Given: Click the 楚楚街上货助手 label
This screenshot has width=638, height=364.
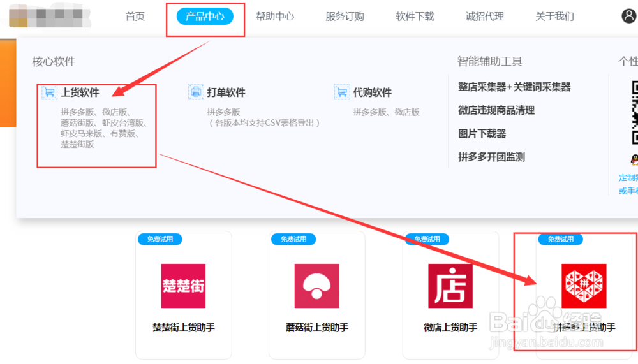Looking at the screenshot, I should 184,328.
